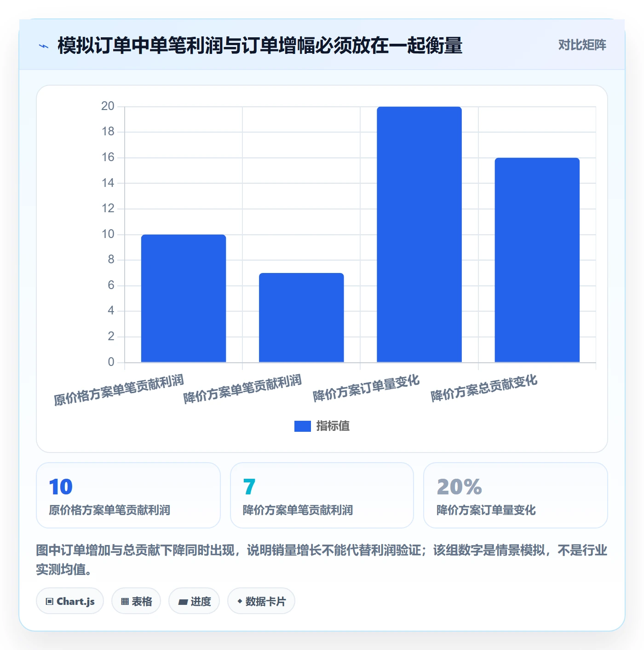Click the 对比矩阵 label in the header
Image resolution: width=644 pixels, height=650 pixels.
[582, 45]
